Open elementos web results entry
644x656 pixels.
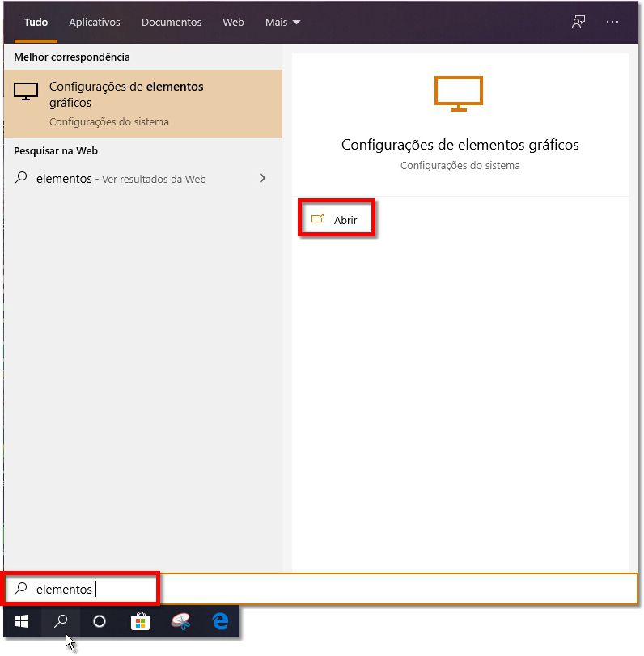pos(143,179)
